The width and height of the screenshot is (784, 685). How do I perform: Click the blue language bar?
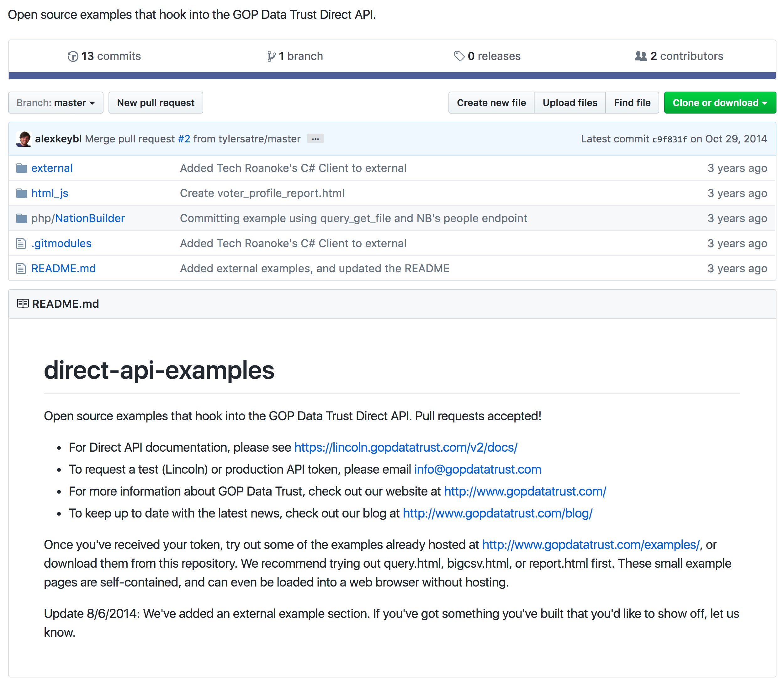[392, 76]
